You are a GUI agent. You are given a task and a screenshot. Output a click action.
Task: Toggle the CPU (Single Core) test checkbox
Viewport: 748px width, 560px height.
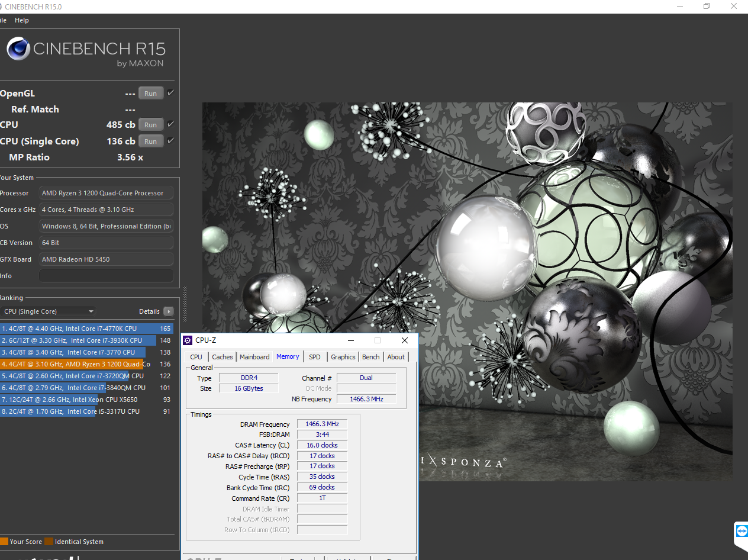[171, 141]
